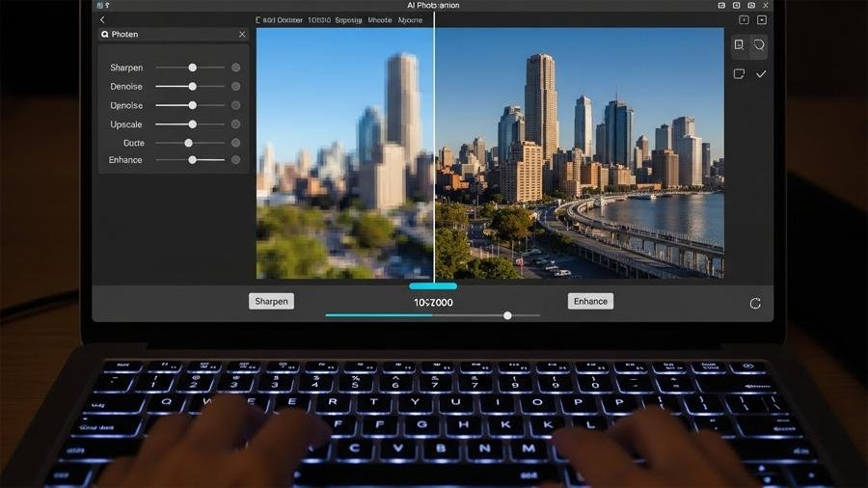868x488 pixels.
Task: Click the blurry original side of the preview
Action: [x=344, y=153]
